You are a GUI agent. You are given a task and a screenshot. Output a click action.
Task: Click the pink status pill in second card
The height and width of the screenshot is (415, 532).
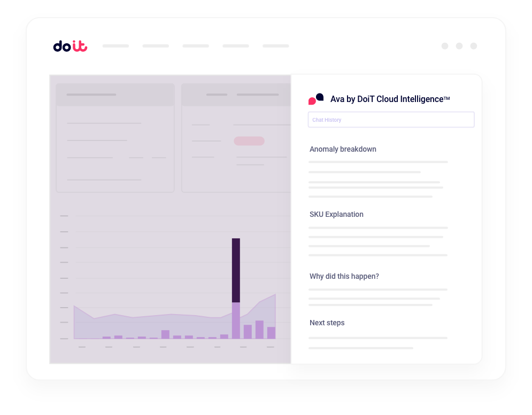click(x=249, y=141)
